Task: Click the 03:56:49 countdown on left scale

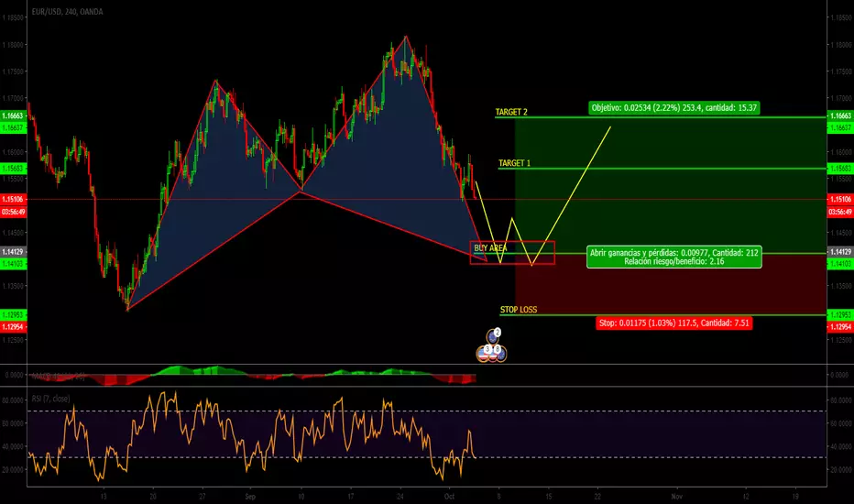Action: click(x=13, y=212)
